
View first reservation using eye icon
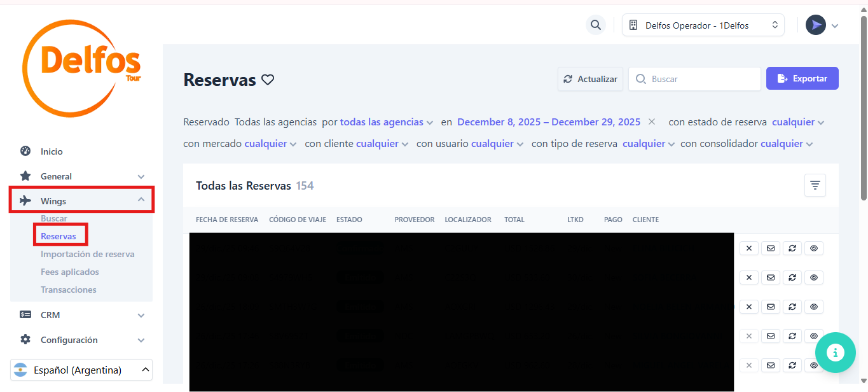(813, 248)
